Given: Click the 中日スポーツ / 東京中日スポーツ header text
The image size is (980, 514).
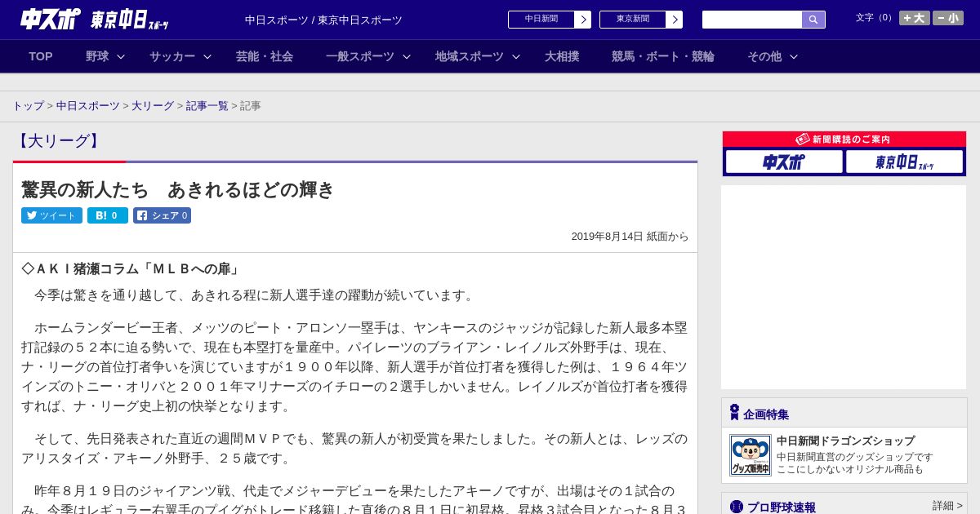Looking at the screenshot, I should point(323,20).
